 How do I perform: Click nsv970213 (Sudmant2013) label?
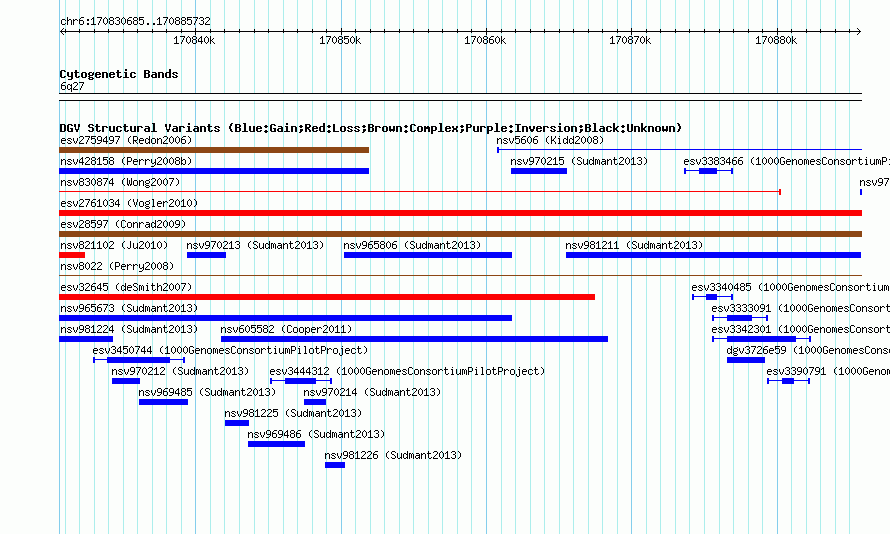tap(255, 245)
